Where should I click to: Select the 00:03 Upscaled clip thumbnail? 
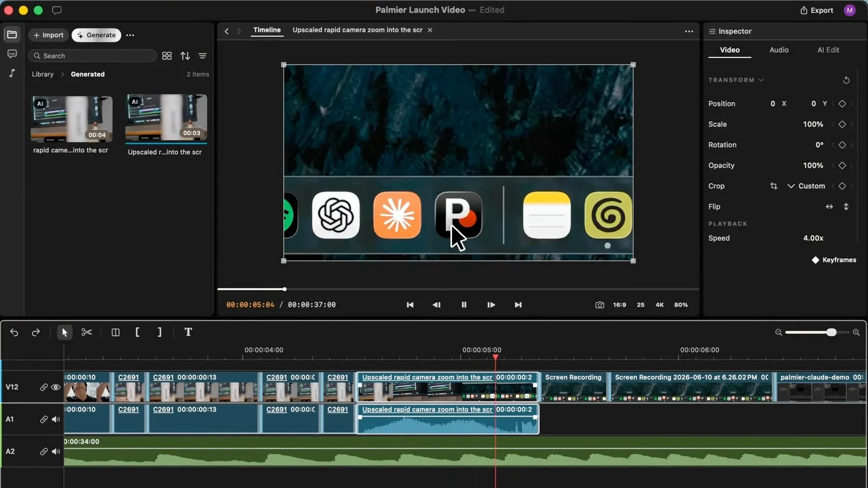tap(166, 117)
